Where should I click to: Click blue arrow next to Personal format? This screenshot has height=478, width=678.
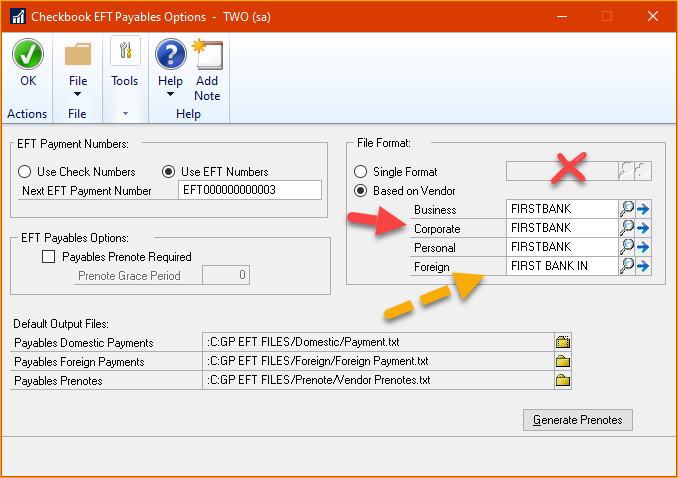tap(643, 247)
